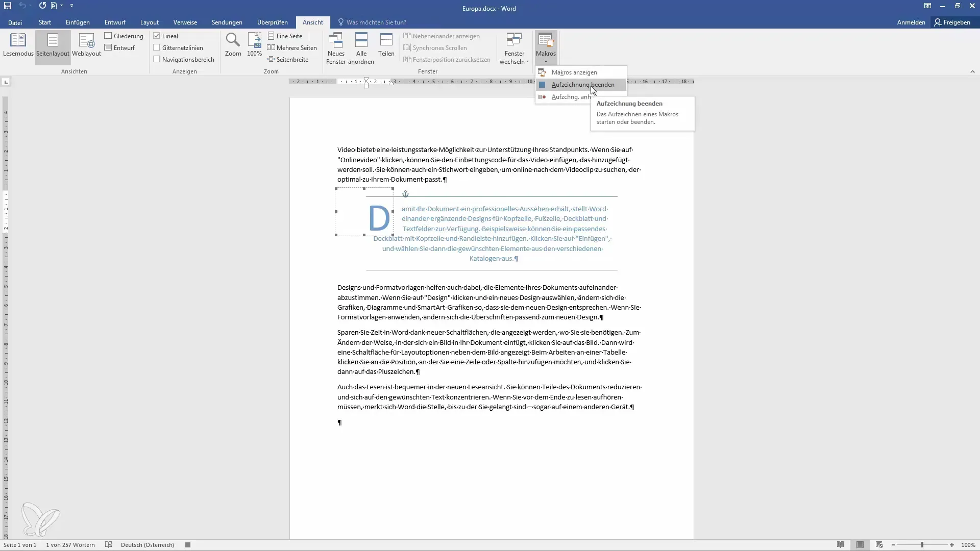Click the zoom out minus button
The width and height of the screenshot is (980, 551).
[893, 545]
